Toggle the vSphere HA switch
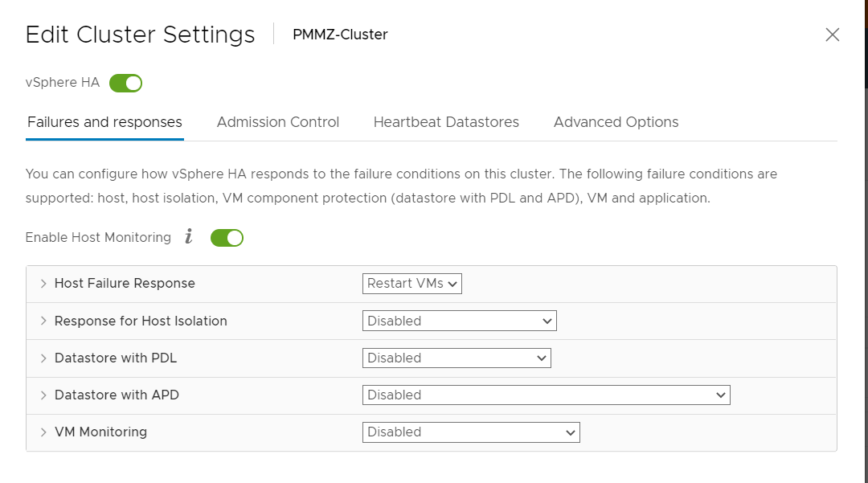This screenshot has height=483, width=868. coord(125,83)
